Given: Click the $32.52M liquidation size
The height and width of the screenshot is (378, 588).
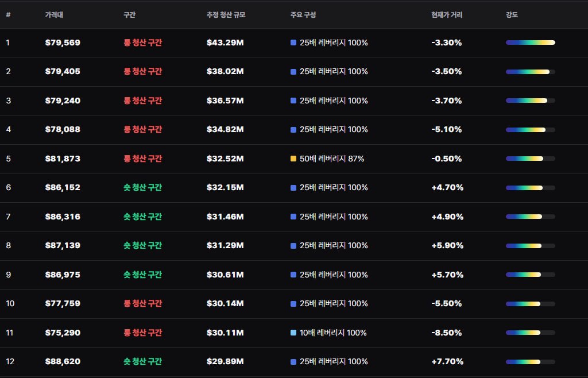Looking at the screenshot, I should click(x=225, y=159).
